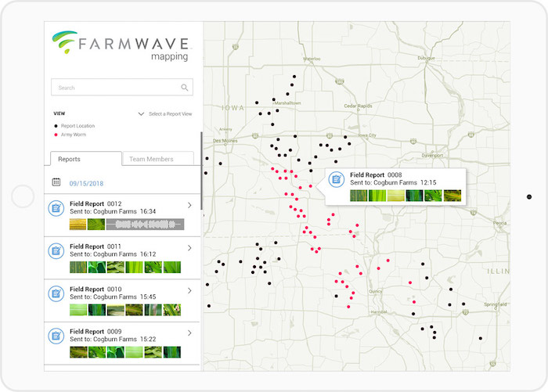This screenshot has width=548, height=392.
Task: Click the Field Report 0009 clipboard icon
Action: (56, 336)
